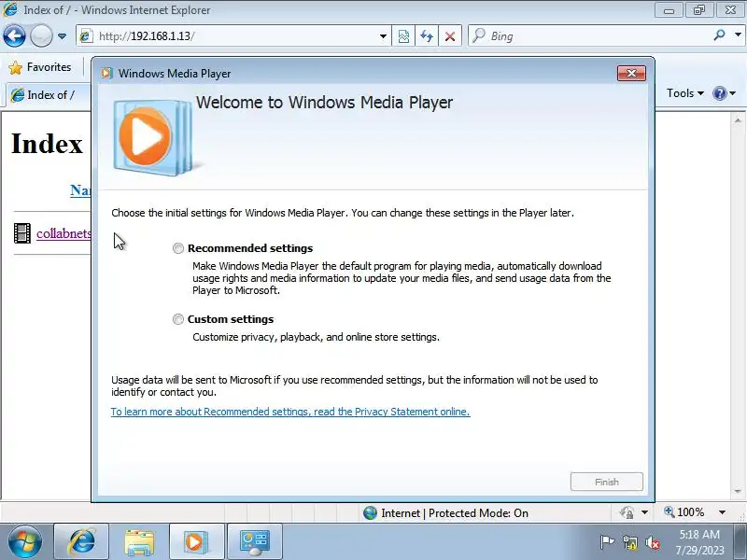Click the Finish button in Media Player
This screenshot has width=747, height=560.
[606, 482]
